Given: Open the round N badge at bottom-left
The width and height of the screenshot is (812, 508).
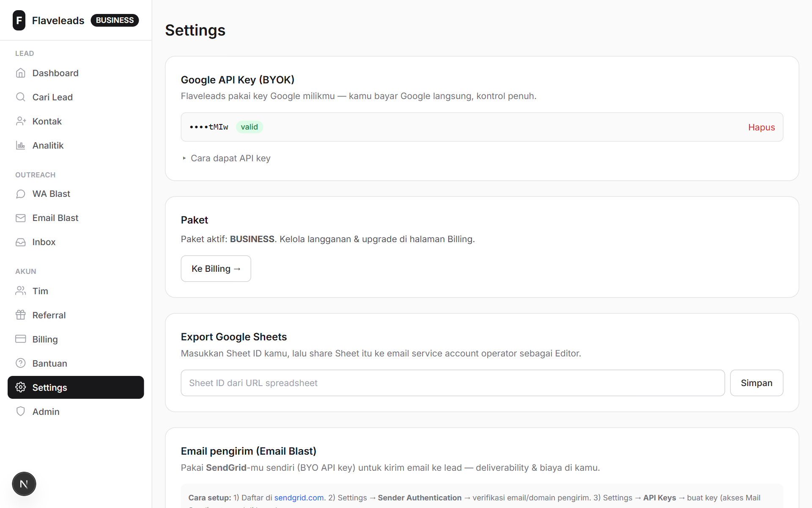Looking at the screenshot, I should (24, 484).
